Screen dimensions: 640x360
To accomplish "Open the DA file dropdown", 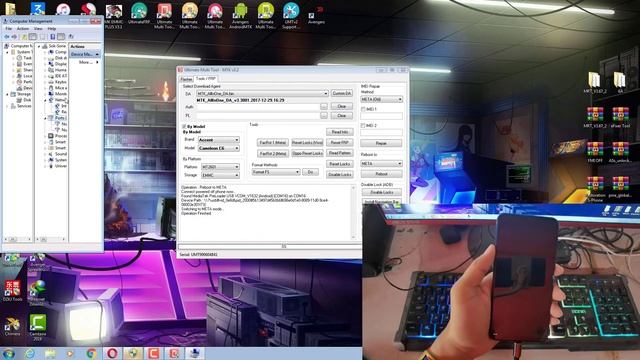I will (x=262, y=93).
